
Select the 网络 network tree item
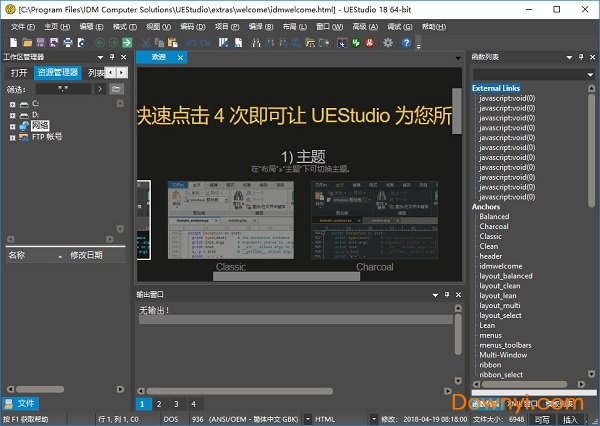pyautogui.click(x=40, y=126)
